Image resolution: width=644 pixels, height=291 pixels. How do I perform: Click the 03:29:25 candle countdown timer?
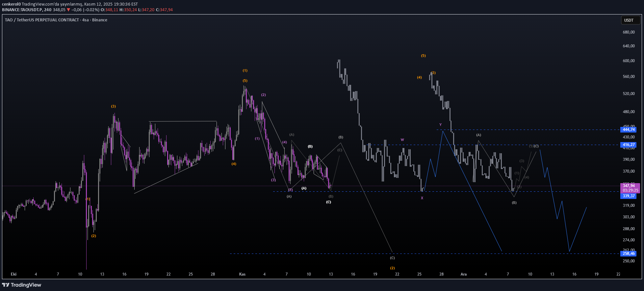[x=630, y=190]
